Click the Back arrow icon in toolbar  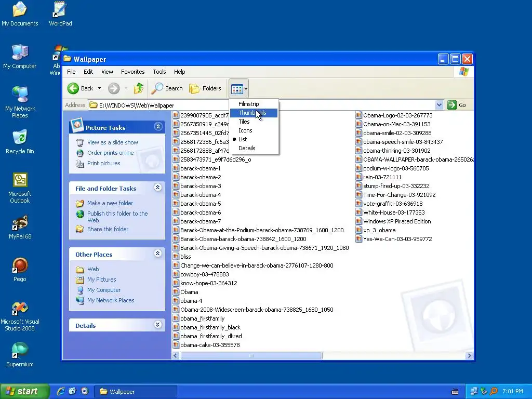[73, 88]
